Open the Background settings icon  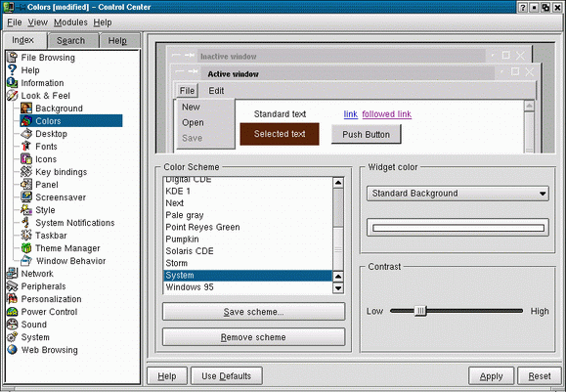point(26,109)
